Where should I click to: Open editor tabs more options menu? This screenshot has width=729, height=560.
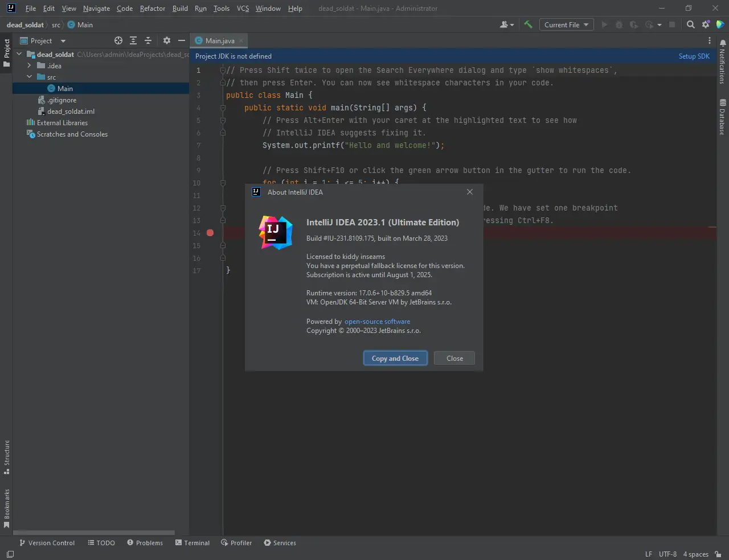click(x=710, y=40)
